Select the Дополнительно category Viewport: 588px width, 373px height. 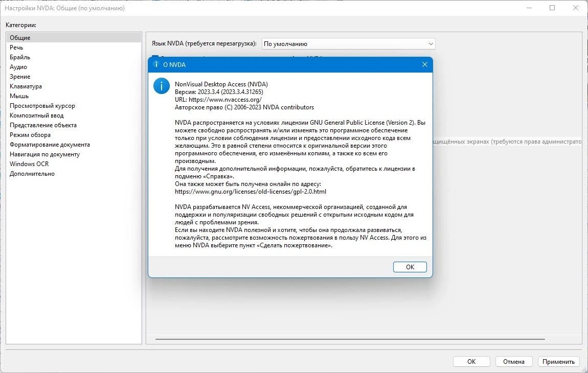(74, 174)
